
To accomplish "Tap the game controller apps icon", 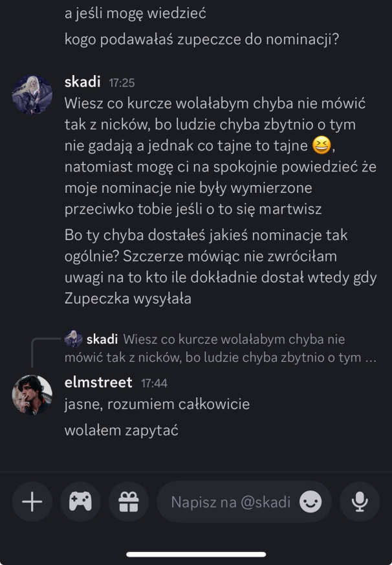I will [80, 502].
